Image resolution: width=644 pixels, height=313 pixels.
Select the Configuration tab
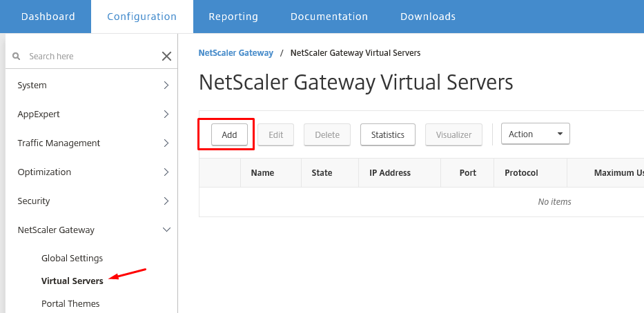[x=142, y=17]
